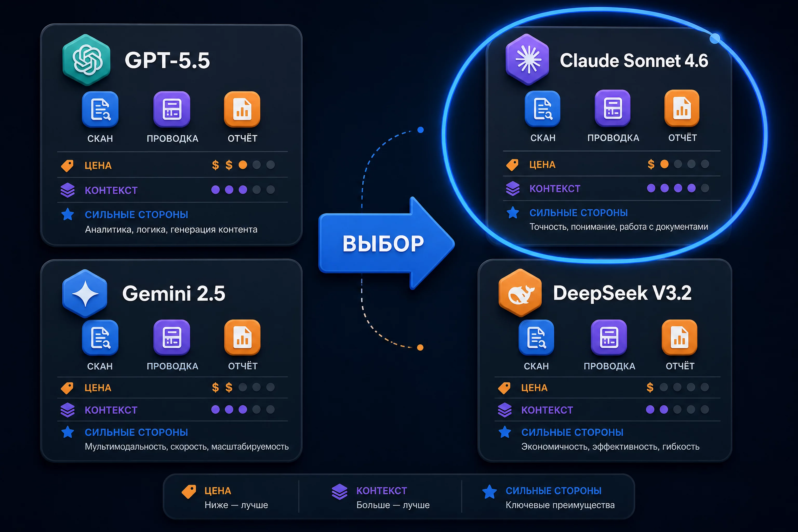Viewport: 798px width, 532px height.
Task: Open the Проводка icon under Claude Sonnet 4.6
Action: pos(613,108)
